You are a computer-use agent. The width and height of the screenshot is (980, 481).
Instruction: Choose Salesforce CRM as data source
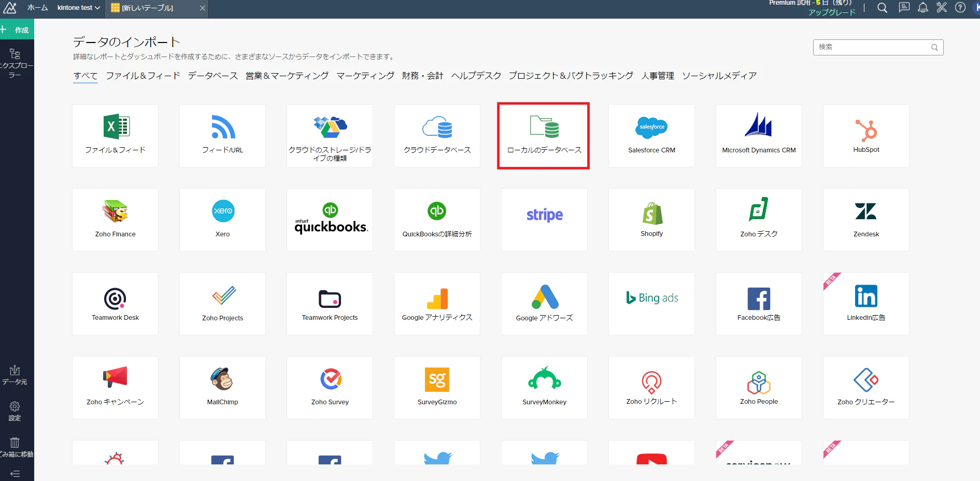coord(651,136)
